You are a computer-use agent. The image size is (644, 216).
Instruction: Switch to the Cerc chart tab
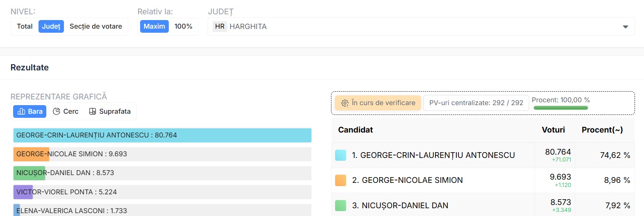(66, 111)
